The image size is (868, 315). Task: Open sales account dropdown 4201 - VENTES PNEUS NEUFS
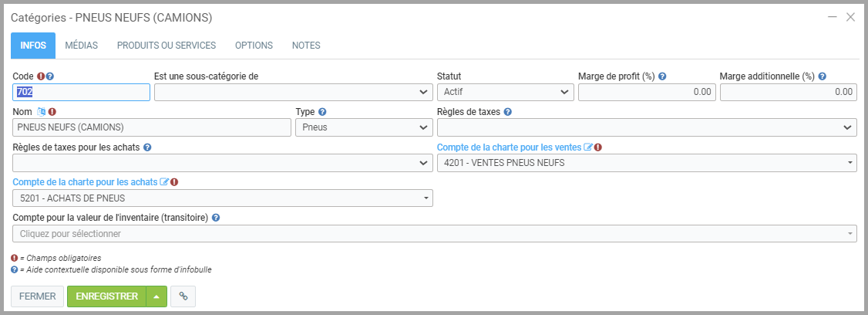pos(646,163)
